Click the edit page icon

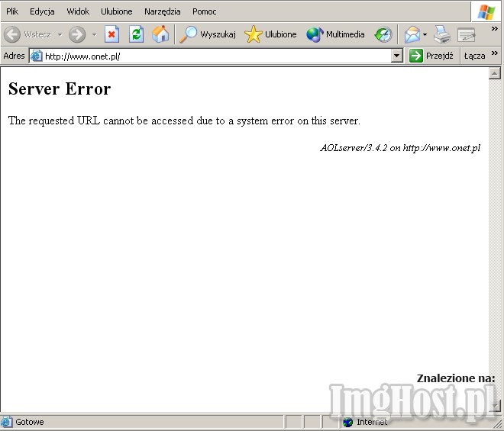click(466, 35)
